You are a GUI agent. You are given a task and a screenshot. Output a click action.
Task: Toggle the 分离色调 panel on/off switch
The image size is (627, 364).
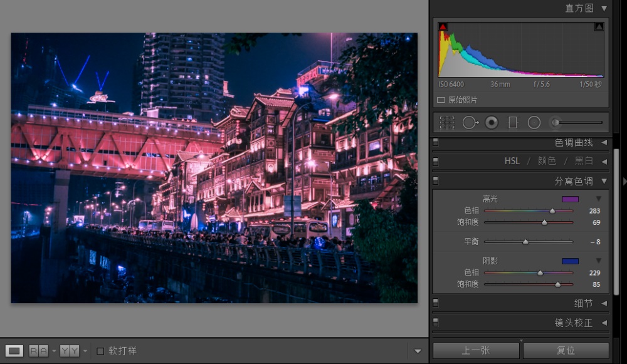click(436, 180)
